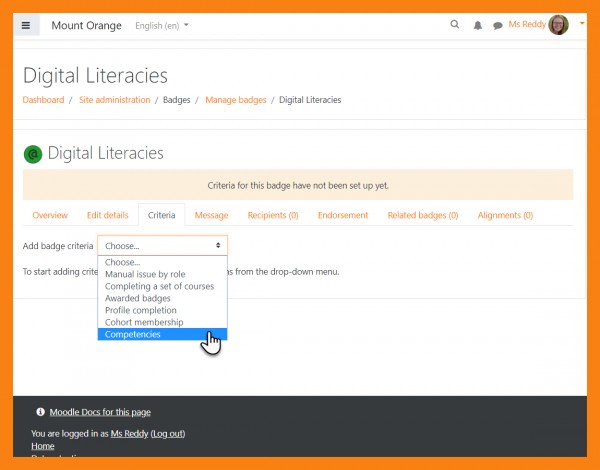The image size is (600, 470).
Task: Switch to the Overview tab
Action: [x=50, y=215]
